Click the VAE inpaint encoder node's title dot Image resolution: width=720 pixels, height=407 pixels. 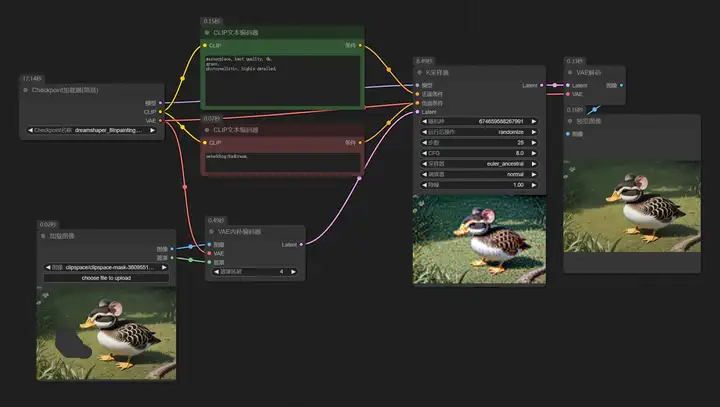(212, 232)
